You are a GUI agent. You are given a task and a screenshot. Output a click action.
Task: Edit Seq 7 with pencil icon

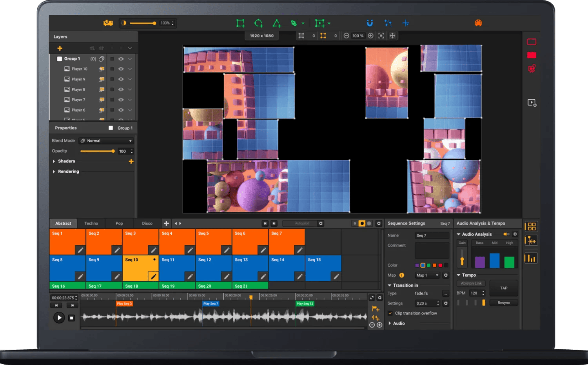coord(299,250)
